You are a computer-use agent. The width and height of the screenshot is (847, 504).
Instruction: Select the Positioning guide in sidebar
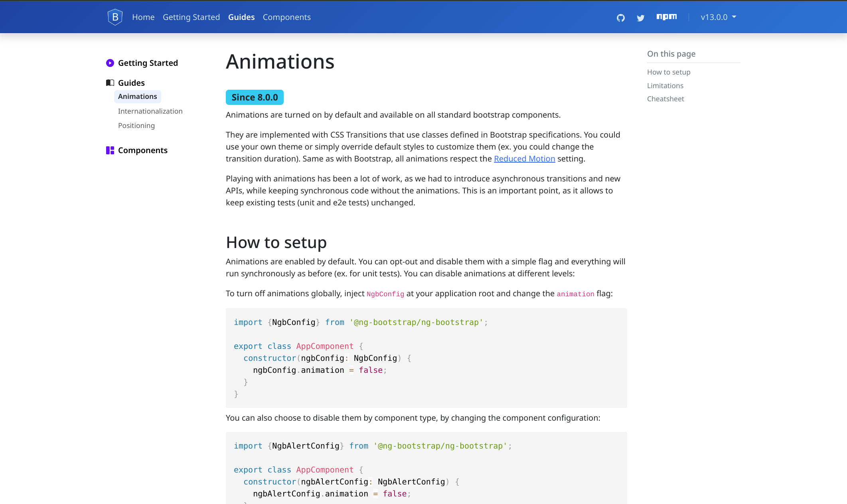tap(136, 125)
